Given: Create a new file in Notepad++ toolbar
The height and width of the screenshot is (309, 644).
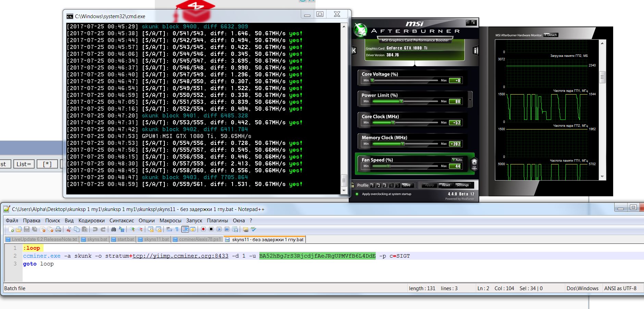Looking at the screenshot, I should 11,229.
